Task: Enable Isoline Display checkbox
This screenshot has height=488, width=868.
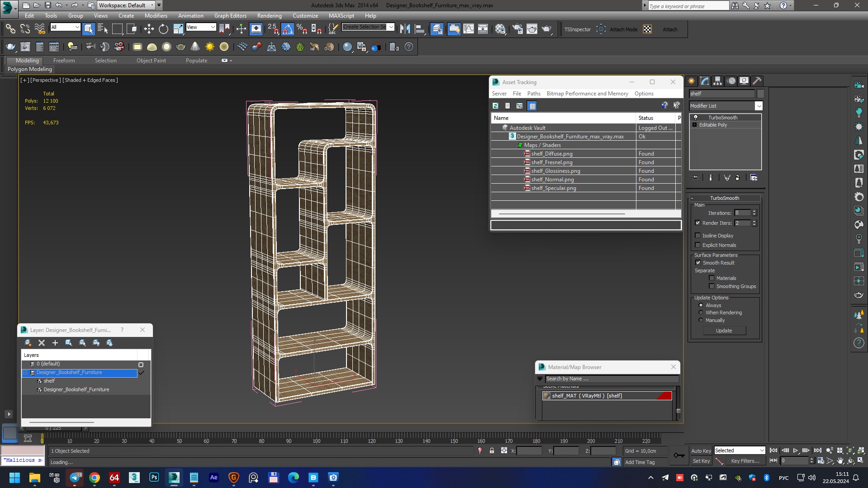Action: (x=697, y=236)
